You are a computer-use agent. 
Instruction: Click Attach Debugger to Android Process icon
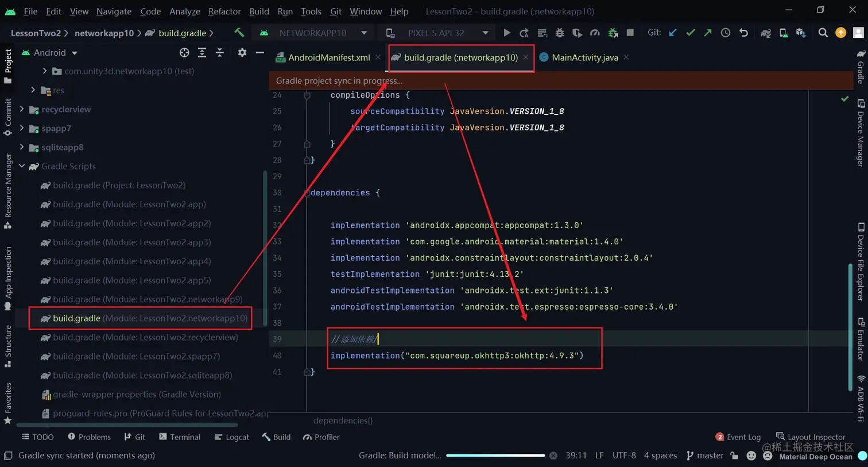click(x=613, y=33)
